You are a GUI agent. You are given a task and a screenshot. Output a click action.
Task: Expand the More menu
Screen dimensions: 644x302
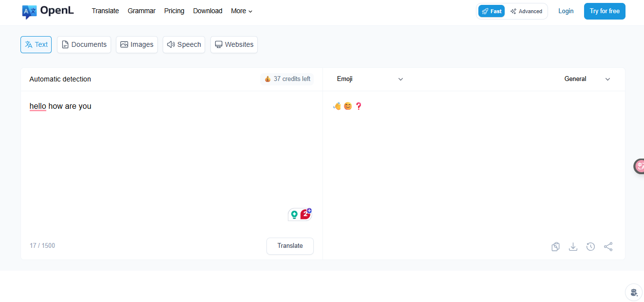tap(241, 11)
